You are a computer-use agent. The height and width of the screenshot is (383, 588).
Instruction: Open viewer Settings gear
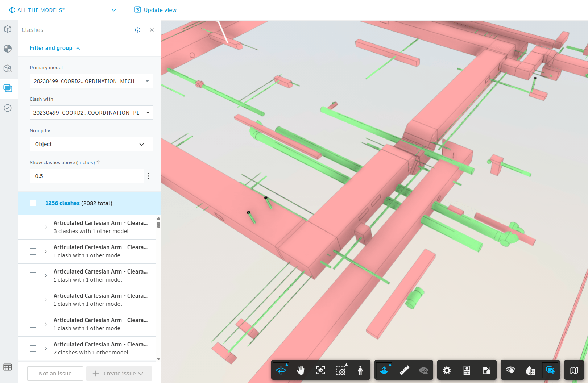447,370
